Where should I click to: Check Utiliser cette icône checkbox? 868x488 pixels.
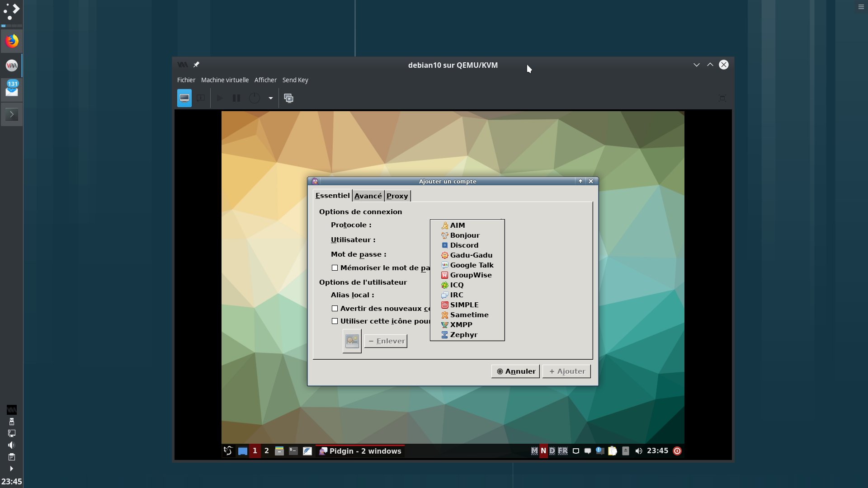(x=335, y=321)
